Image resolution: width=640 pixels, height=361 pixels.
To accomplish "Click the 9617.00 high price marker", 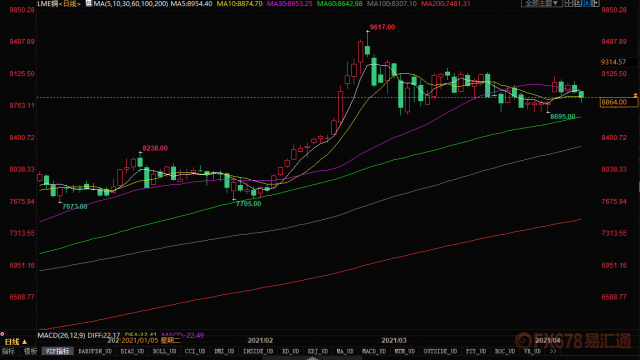I will point(382,27).
